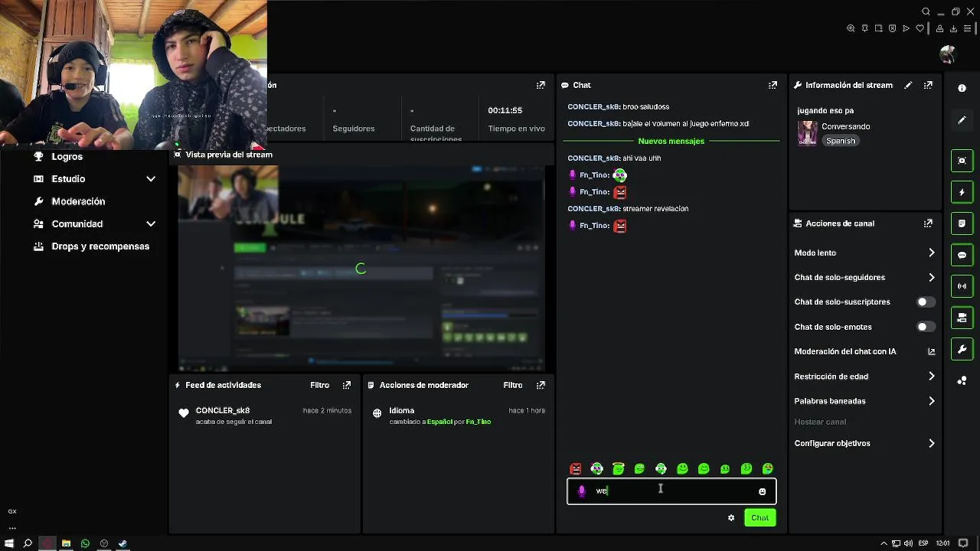This screenshot has width=980, height=551.
Task: Insert the heart-eyes green emote
Action: pyautogui.click(x=767, y=468)
